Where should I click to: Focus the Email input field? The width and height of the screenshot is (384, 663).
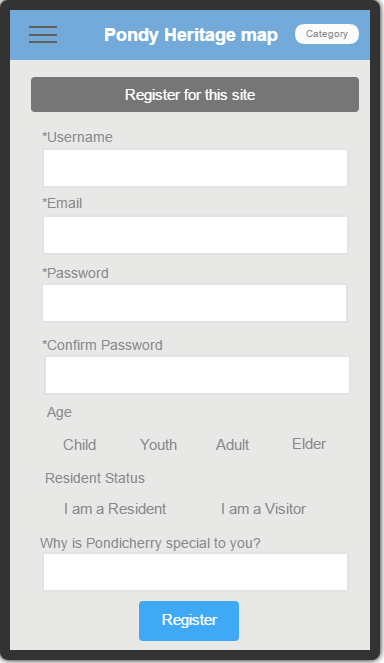[x=195, y=235]
